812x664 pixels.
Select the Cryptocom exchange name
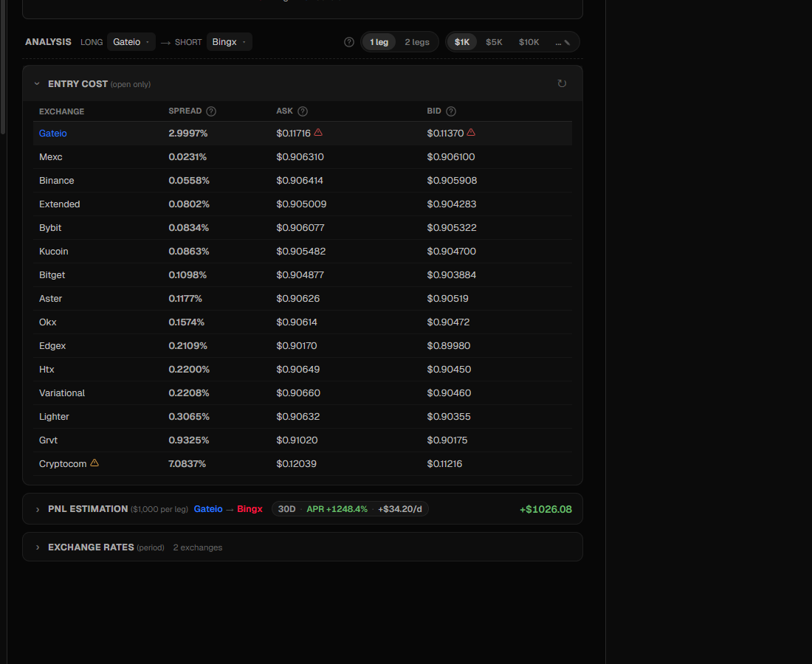(x=63, y=464)
